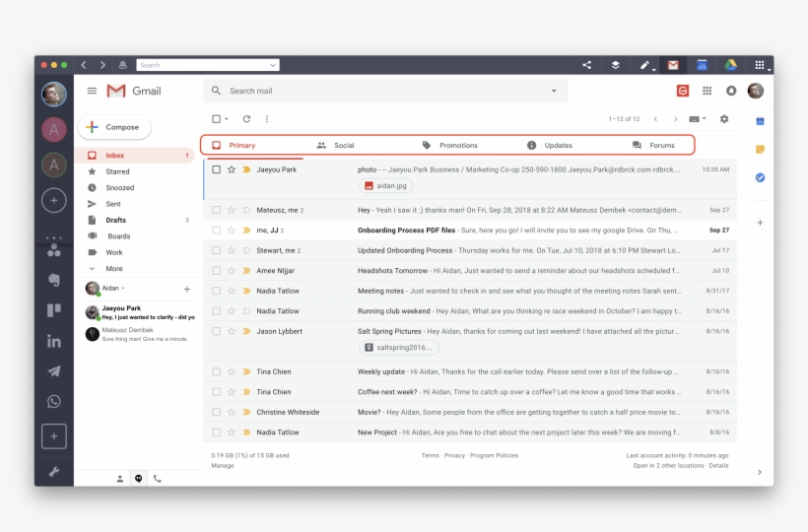
Task: Open the Starred folder in the sidebar
Action: click(117, 171)
